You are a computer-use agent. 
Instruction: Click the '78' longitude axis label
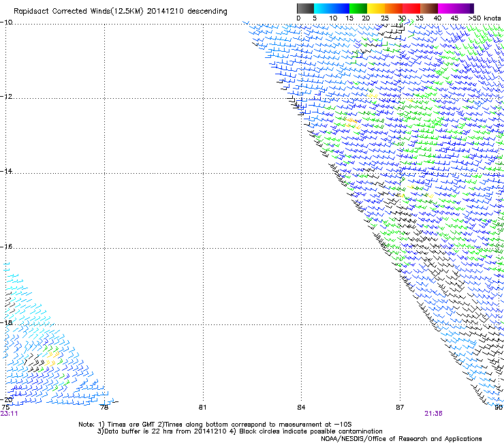[x=104, y=408]
